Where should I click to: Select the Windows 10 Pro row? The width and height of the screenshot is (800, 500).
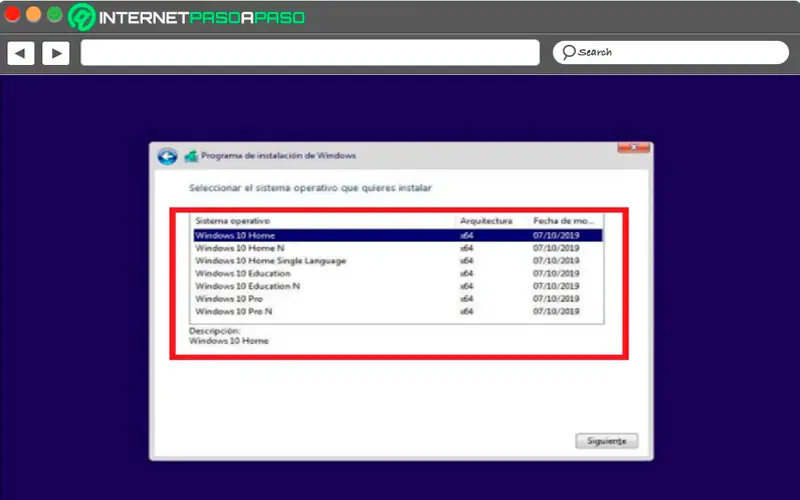(x=398, y=298)
